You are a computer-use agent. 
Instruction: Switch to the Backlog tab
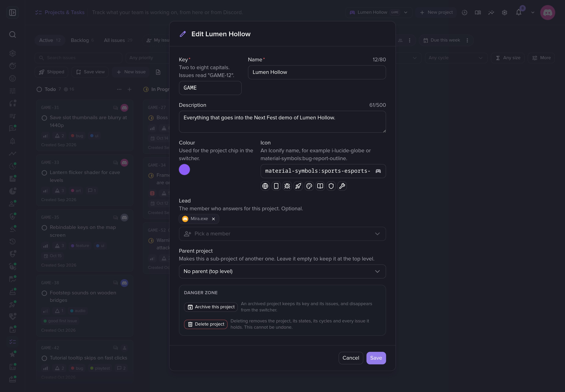[x=82, y=40]
